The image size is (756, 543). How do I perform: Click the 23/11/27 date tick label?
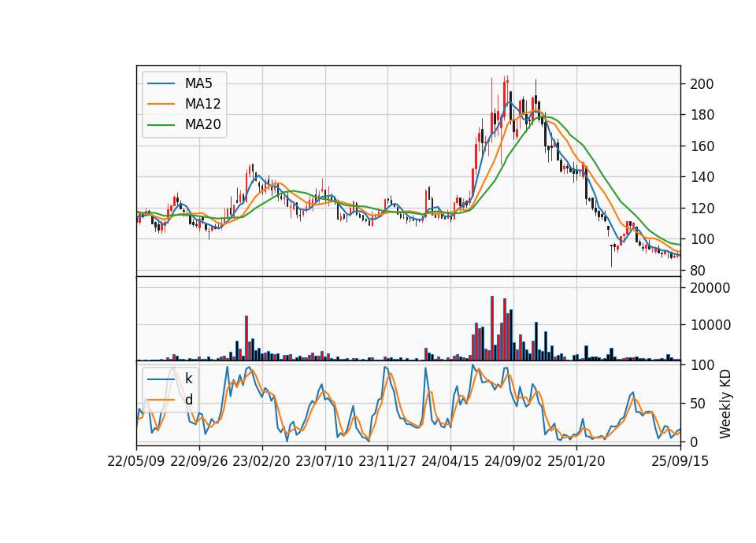point(387,461)
